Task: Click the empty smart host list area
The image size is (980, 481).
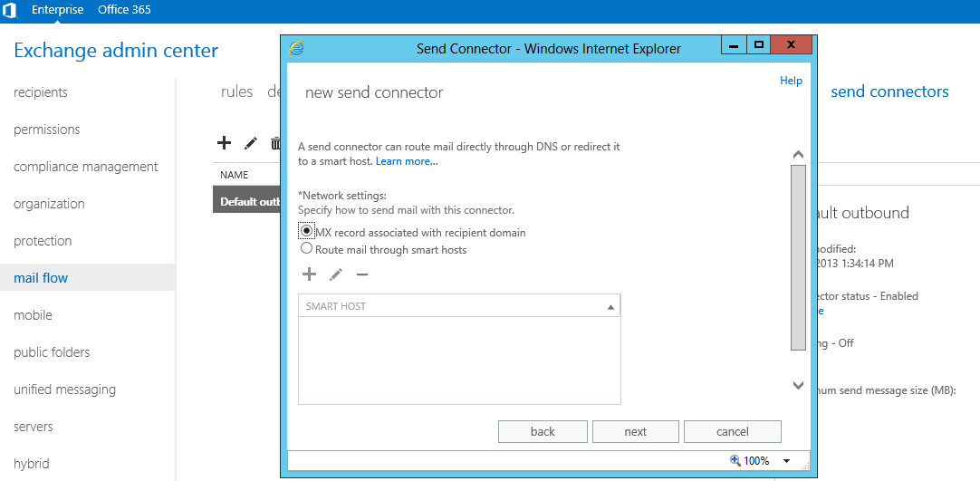Action: point(459,361)
